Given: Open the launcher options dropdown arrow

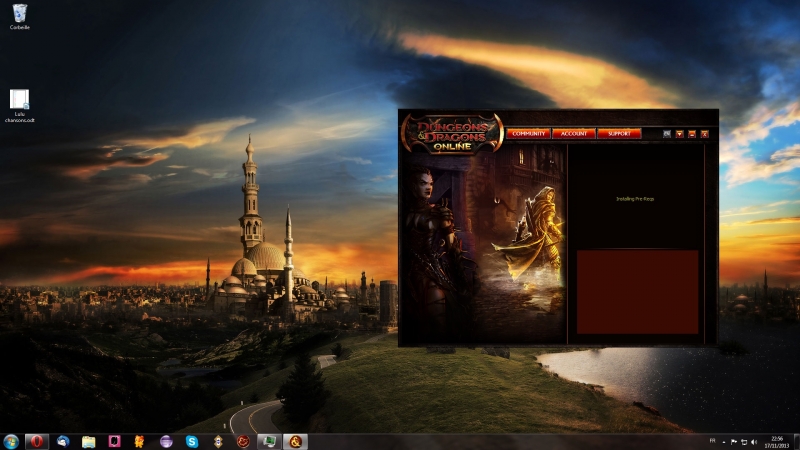Looking at the screenshot, I should point(680,134).
